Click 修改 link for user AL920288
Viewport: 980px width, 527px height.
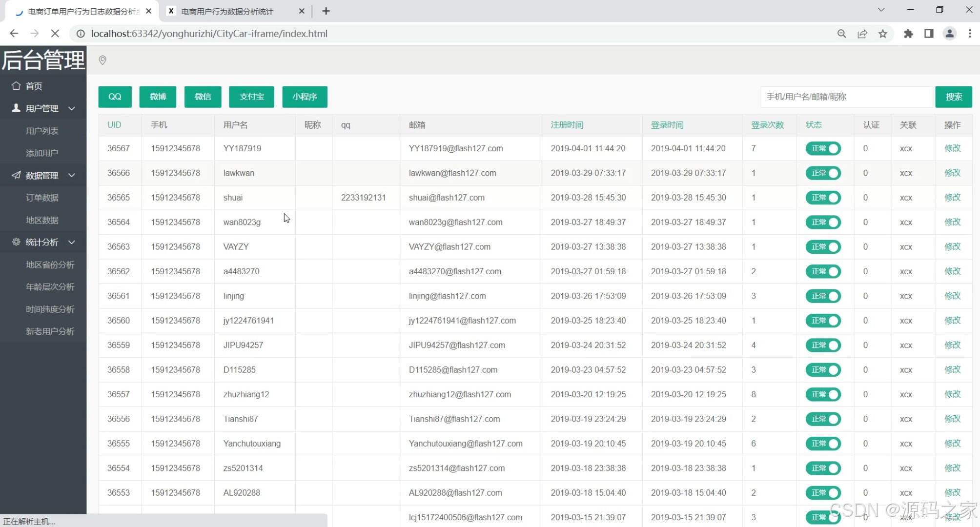952,493
